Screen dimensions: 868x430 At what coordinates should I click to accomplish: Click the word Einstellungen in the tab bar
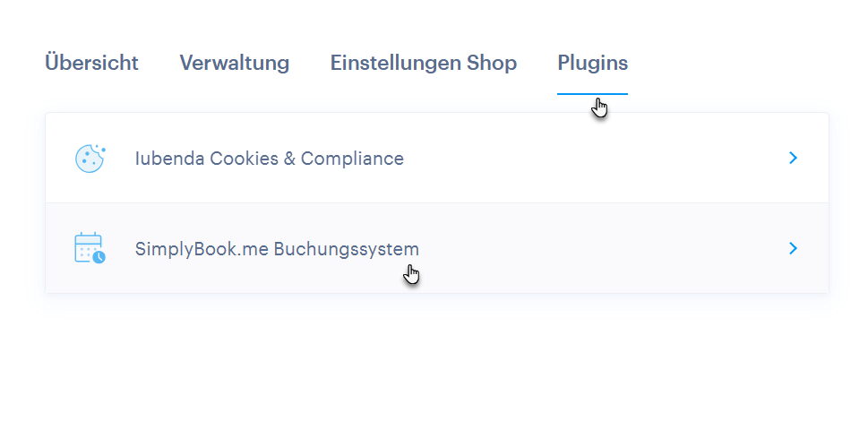pos(394,63)
